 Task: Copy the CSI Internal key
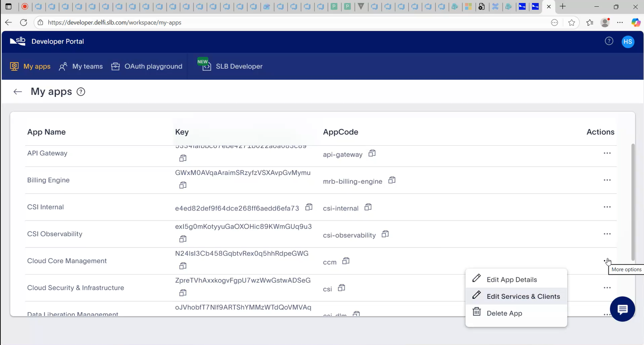(309, 207)
